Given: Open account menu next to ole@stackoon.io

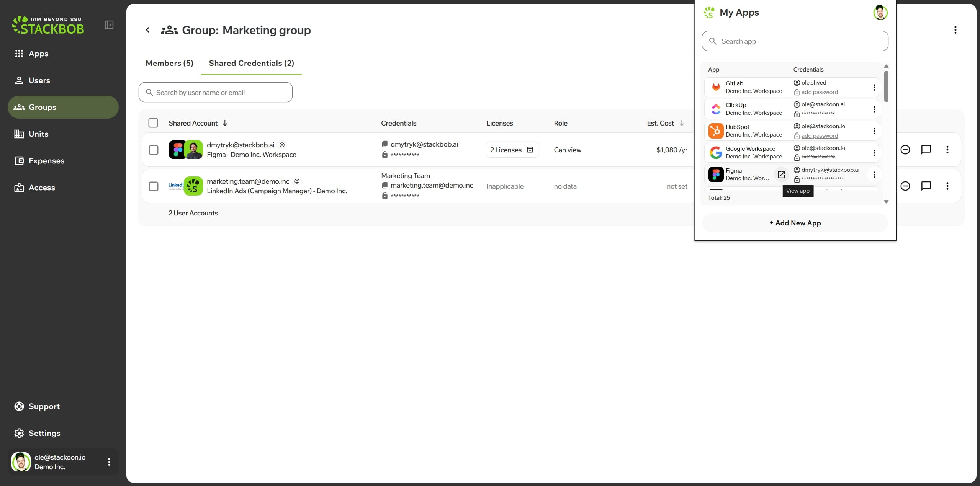Looking at the screenshot, I should [x=109, y=462].
